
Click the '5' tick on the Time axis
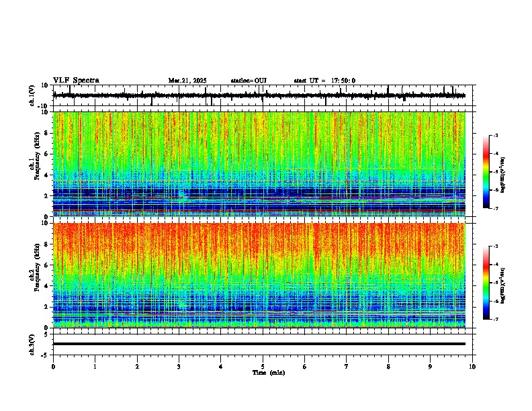(263, 367)
